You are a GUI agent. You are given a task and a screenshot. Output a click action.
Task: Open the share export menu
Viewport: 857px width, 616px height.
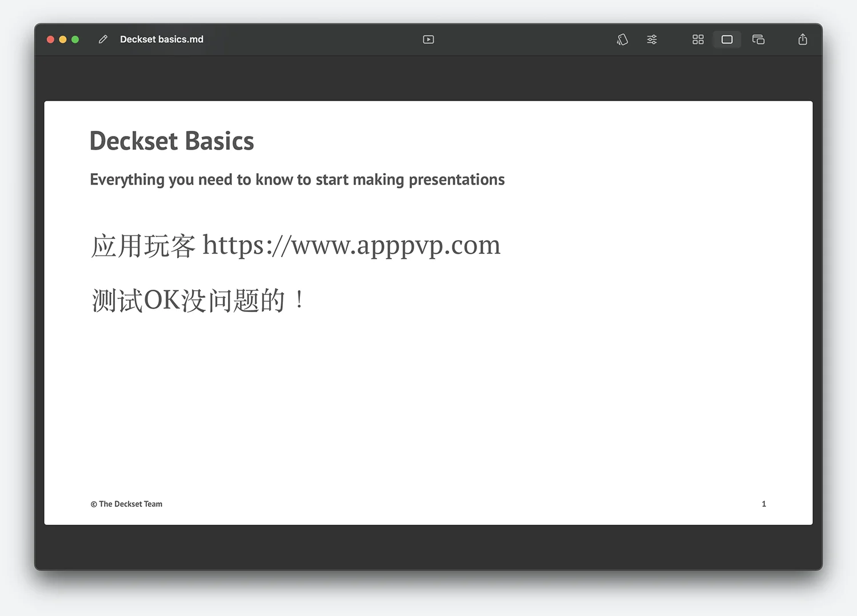(803, 39)
